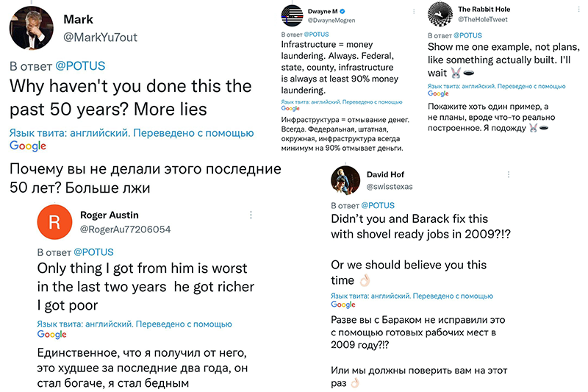Open @POTUS link in The Rabbit Hole's tweet
Screen dimensions: 588x392
[467, 35]
